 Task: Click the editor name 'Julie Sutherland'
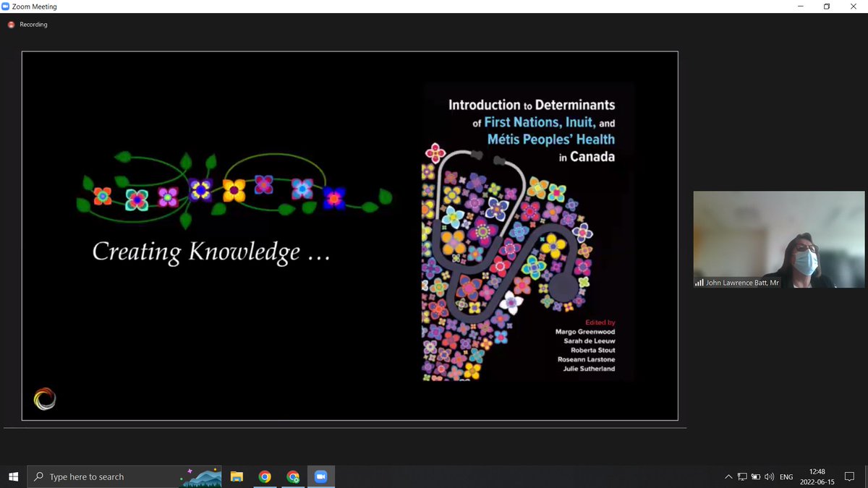pyautogui.click(x=588, y=369)
